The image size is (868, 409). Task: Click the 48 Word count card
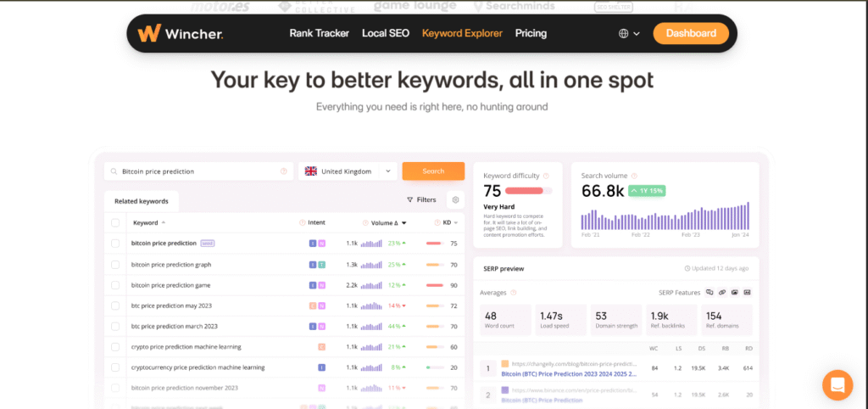[x=505, y=320]
